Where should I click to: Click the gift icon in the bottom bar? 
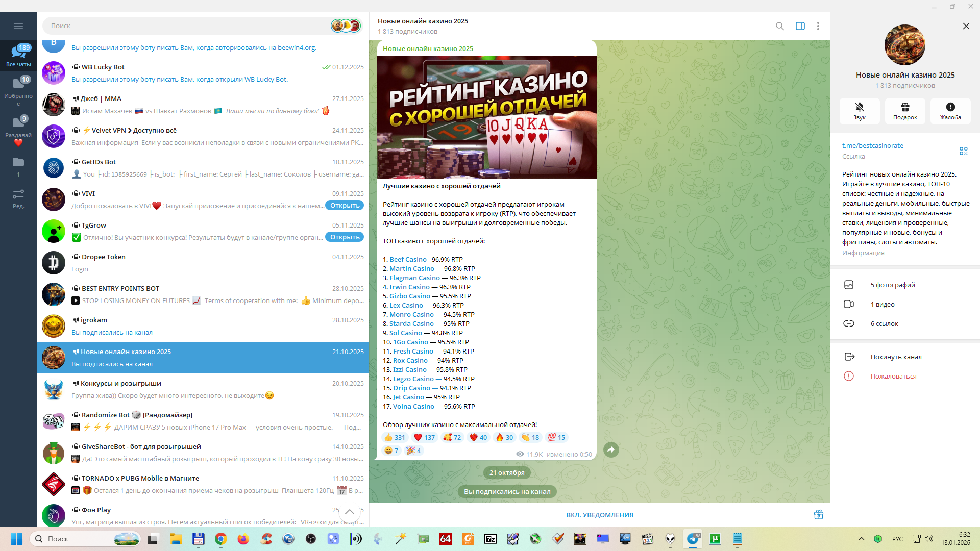coord(818,514)
